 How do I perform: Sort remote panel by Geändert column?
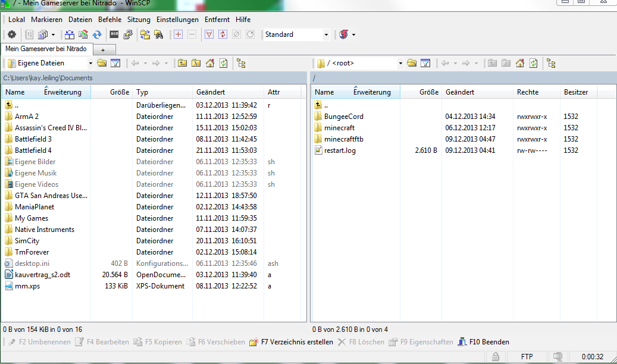[x=477, y=92]
